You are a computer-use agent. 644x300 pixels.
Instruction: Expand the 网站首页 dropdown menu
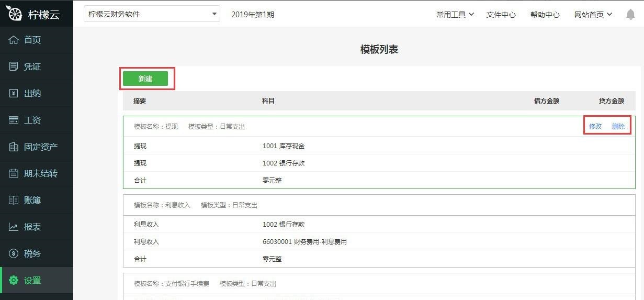tap(593, 15)
